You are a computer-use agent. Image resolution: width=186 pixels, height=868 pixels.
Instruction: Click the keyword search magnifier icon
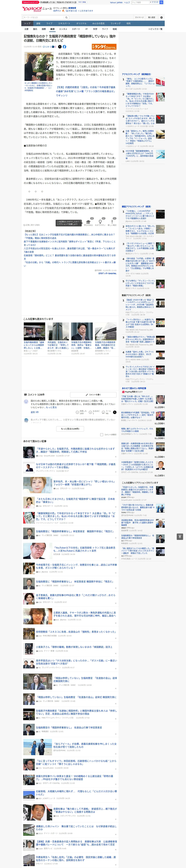(x=66, y=17)
